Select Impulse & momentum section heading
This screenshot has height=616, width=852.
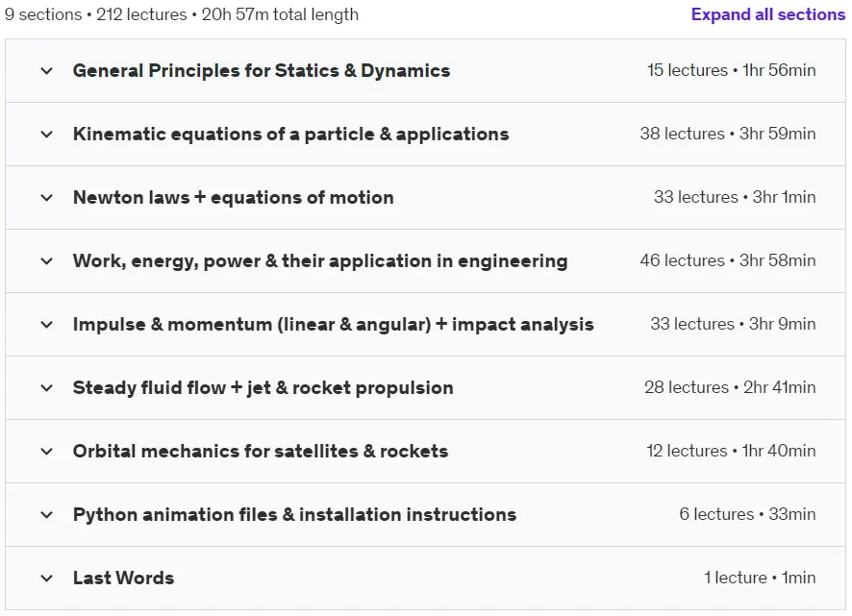(x=333, y=324)
